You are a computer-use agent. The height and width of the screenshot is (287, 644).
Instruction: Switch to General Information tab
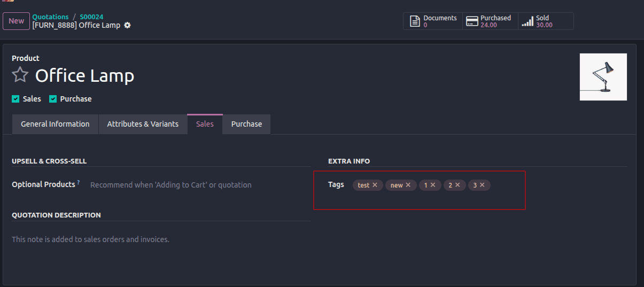tap(55, 124)
